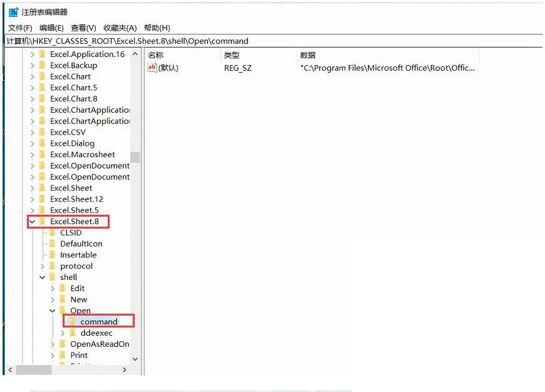Click the (默认) string value icon

click(152, 68)
